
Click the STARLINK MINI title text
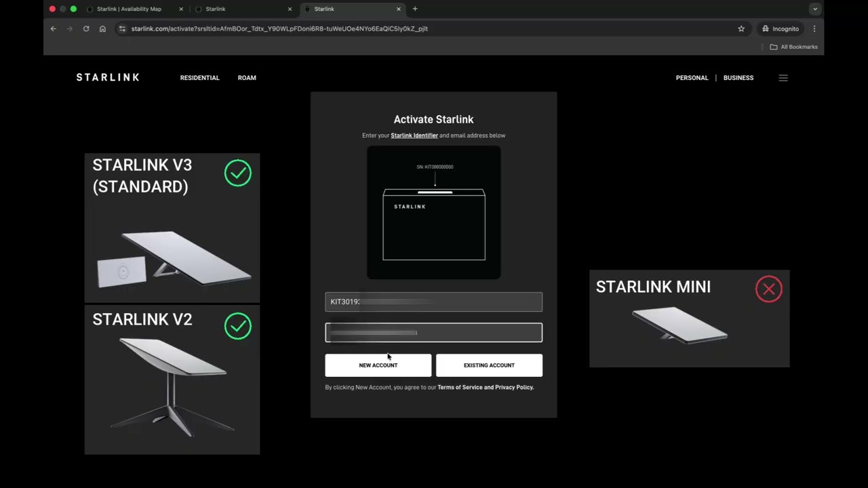tap(653, 287)
